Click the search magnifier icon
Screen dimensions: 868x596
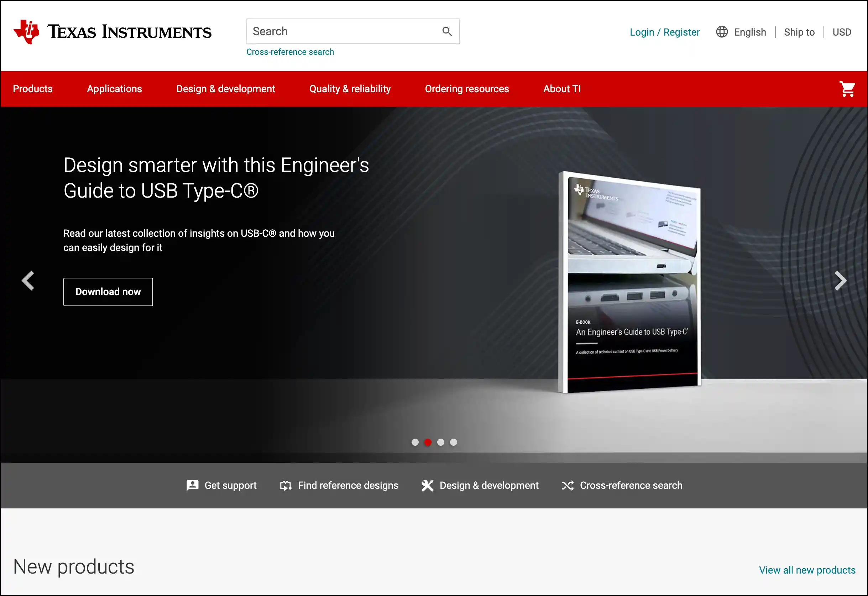(x=447, y=32)
